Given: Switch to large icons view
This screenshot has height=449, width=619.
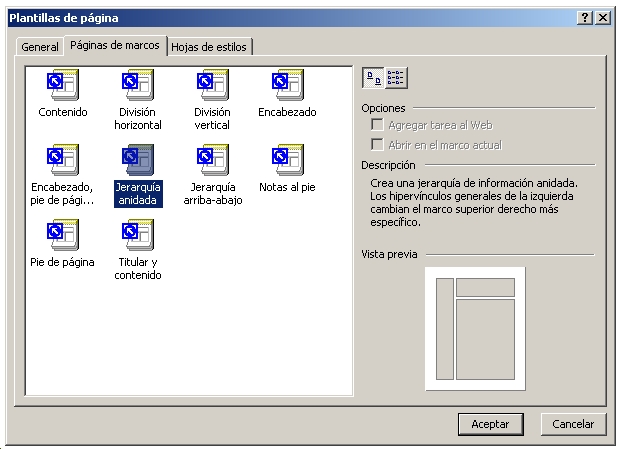Looking at the screenshot, I should [373, 78].
